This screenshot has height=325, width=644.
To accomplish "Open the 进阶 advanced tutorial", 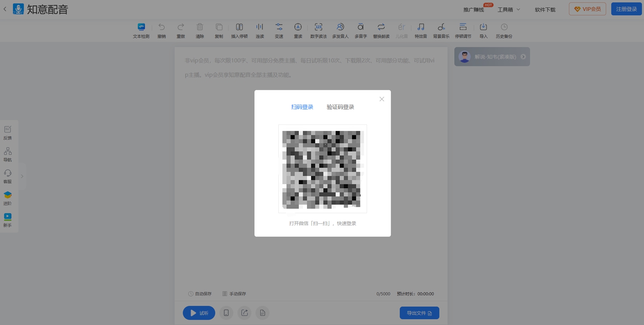I will click(8, 198).
